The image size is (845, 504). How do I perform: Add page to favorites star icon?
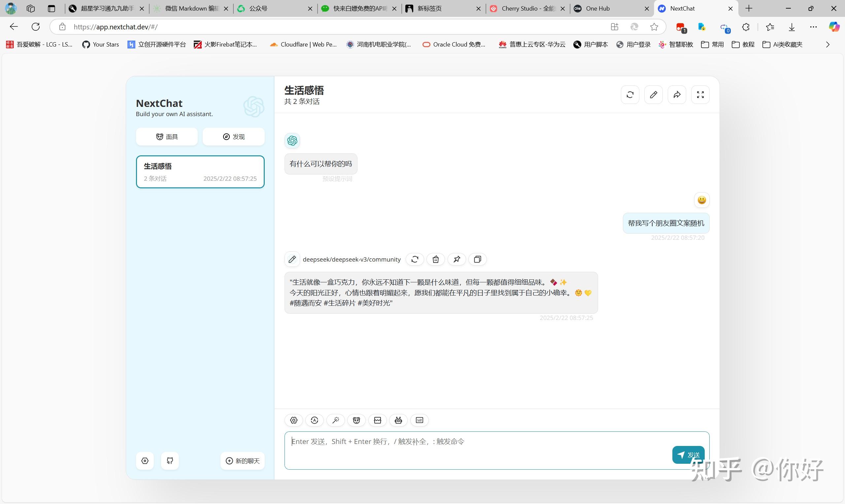coord(654,27)
